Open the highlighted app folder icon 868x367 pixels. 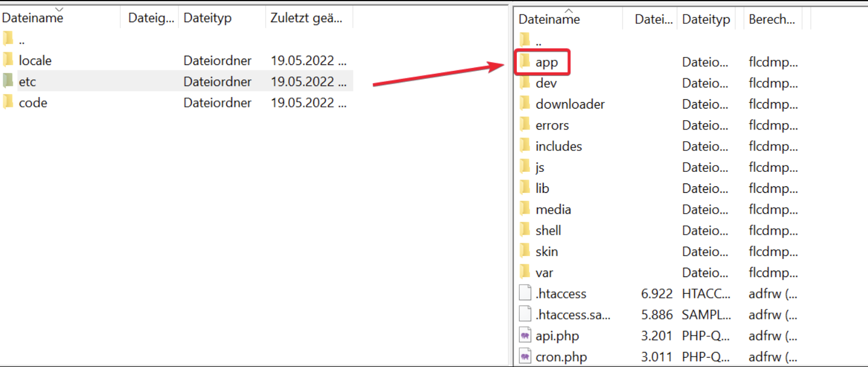pos(524,62)
